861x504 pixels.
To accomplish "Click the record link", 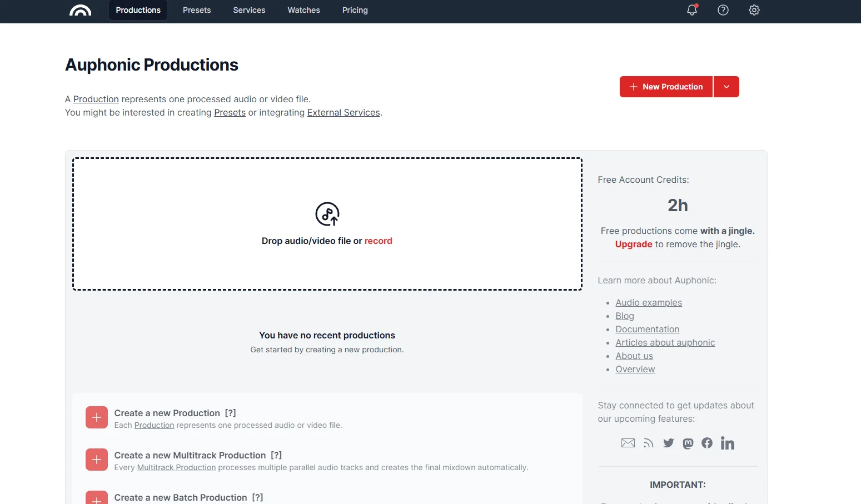I will click(379, 241).
